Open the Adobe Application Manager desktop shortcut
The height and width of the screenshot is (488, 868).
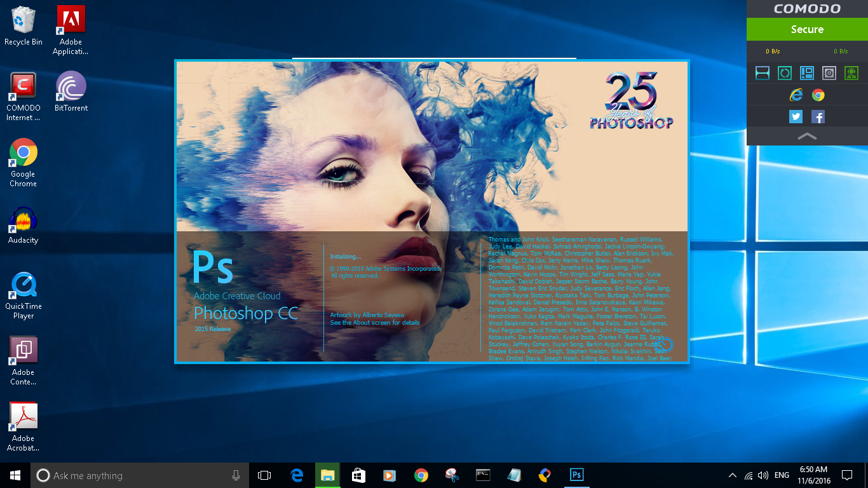[71, 30]
